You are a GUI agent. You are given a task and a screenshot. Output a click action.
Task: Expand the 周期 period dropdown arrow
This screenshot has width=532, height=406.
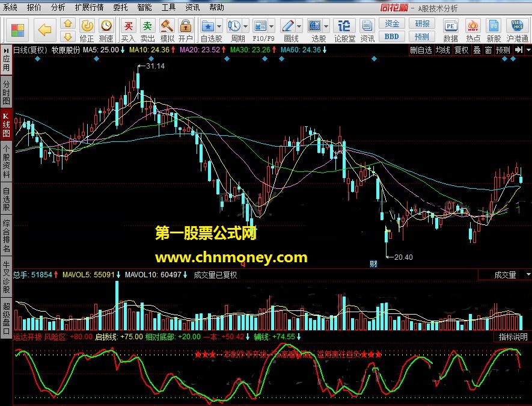(x=245, y=26)
